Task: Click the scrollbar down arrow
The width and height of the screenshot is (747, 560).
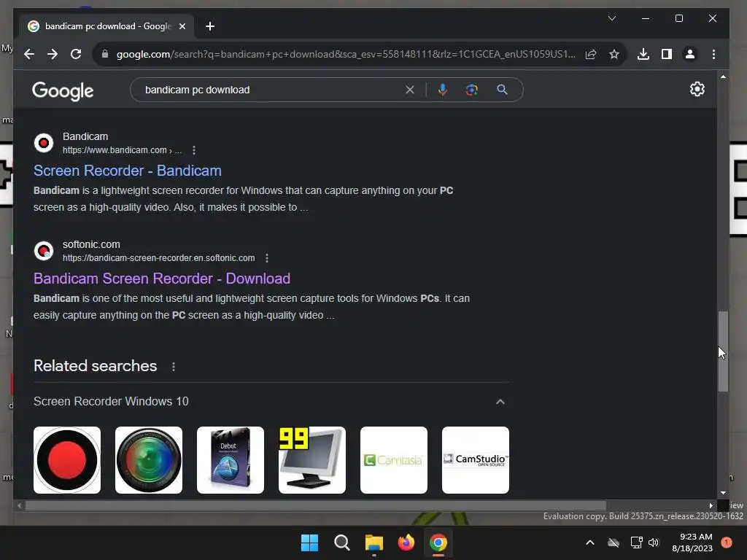Action: (723, 494)
